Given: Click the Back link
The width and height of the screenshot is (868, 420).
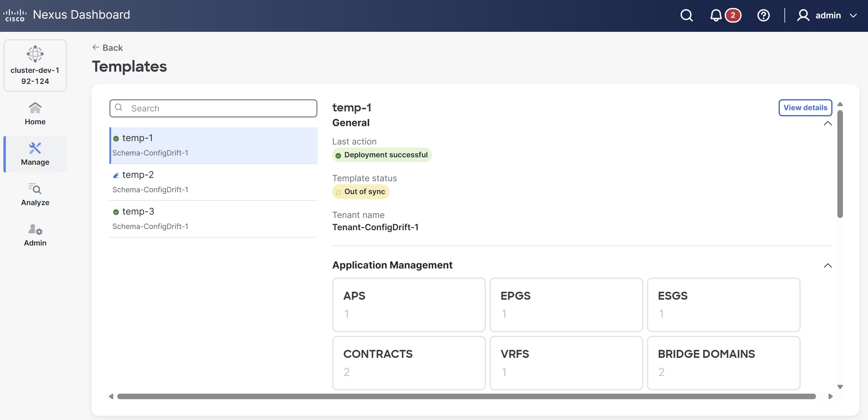Looking at the screenshot, I should click(x=107, y=47).
